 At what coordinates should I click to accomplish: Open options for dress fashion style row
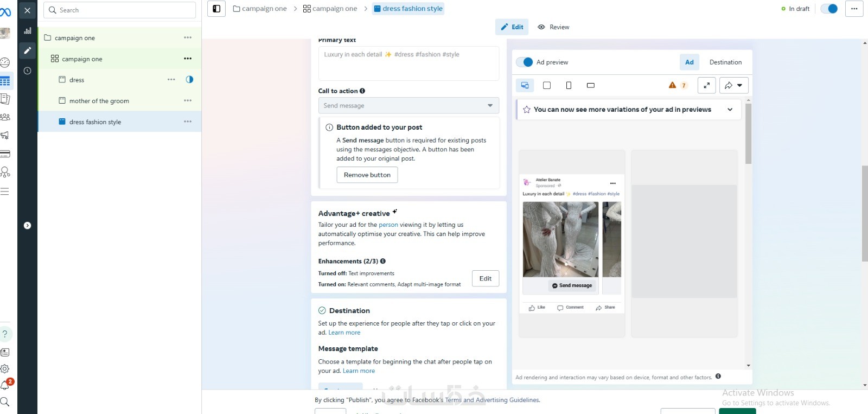coord(188,122)
